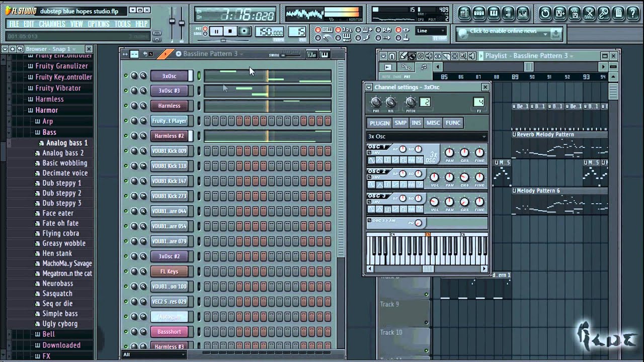
Task: Open the audio editor scissors icon
Action: (590, 14)
